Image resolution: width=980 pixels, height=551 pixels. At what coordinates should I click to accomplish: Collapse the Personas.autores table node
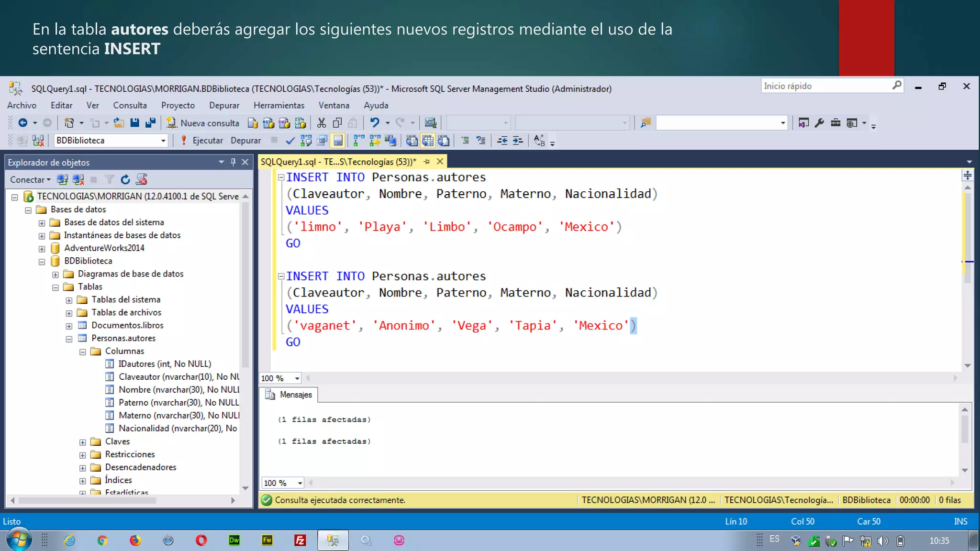[x=69, y=339]
